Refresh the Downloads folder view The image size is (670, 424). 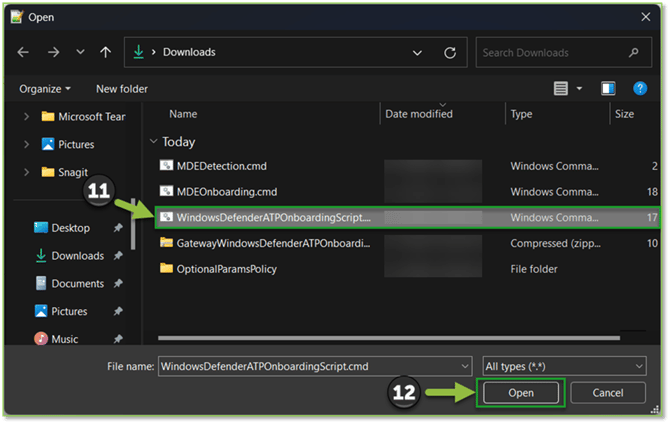click(x=450, y=52)
